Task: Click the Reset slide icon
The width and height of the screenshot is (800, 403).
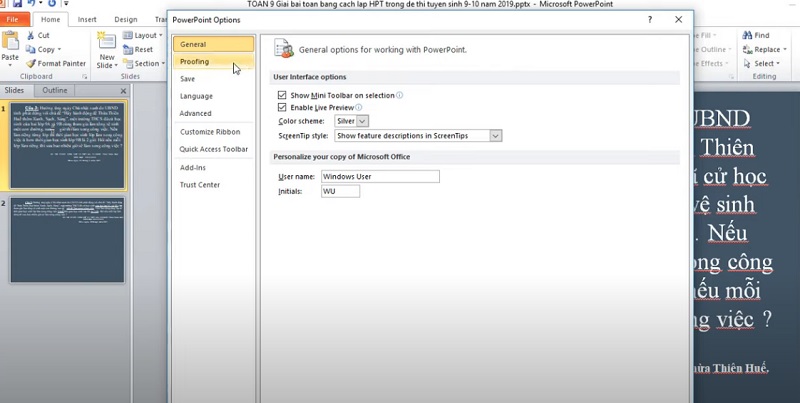Action: click(x=127, y=49)
